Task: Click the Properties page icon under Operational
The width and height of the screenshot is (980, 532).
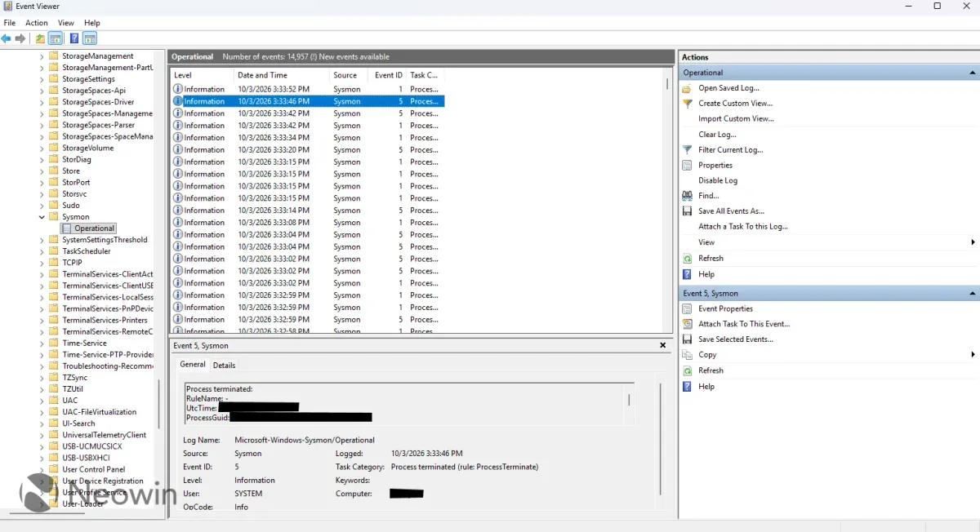Action: click(687, 166)
